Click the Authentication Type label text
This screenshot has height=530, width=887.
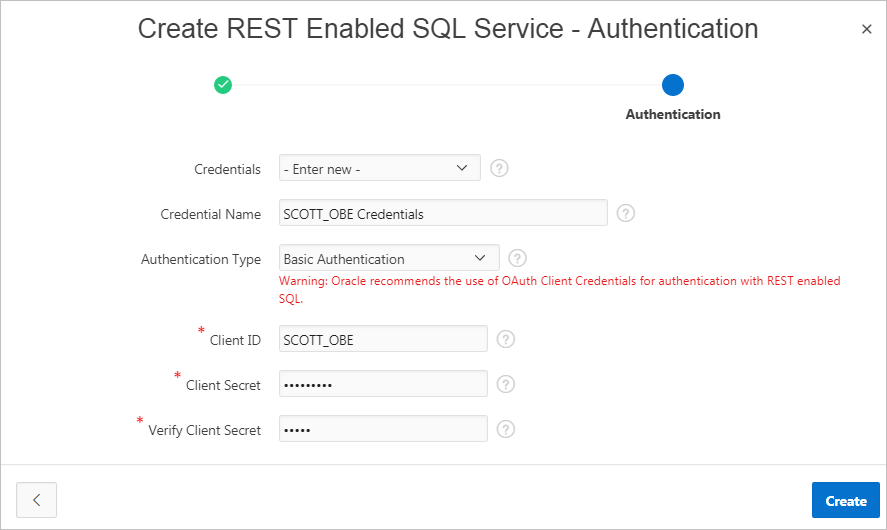coord(201,259)
